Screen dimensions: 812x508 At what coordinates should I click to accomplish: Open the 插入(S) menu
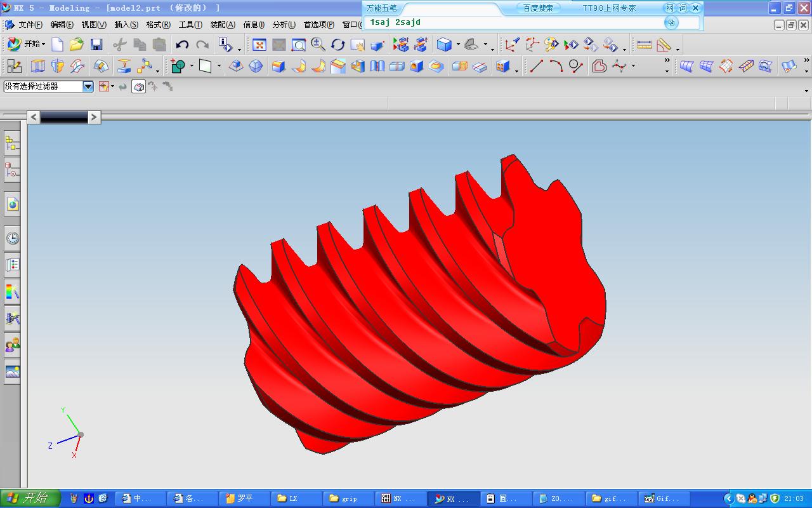pos(126,25)
